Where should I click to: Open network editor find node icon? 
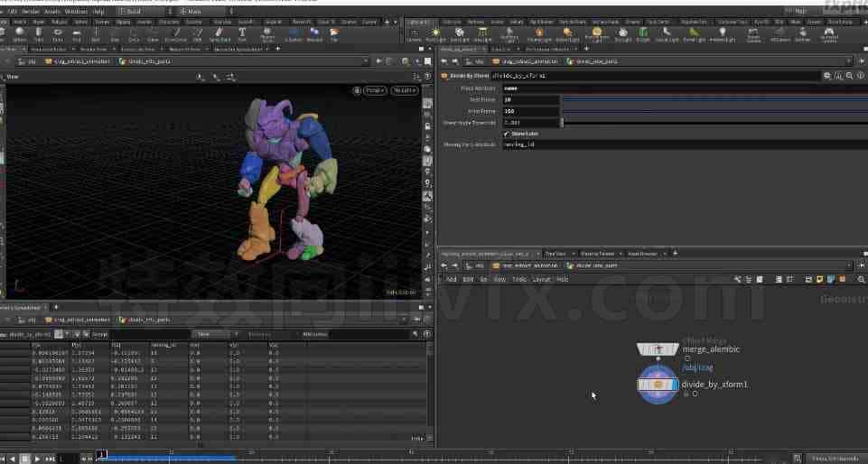tap(861, 279)
